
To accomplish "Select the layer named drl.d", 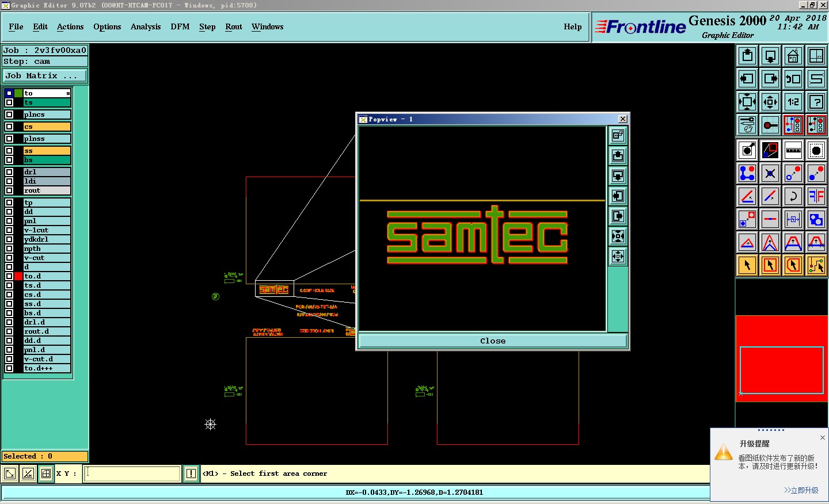I will click(47, 322).
